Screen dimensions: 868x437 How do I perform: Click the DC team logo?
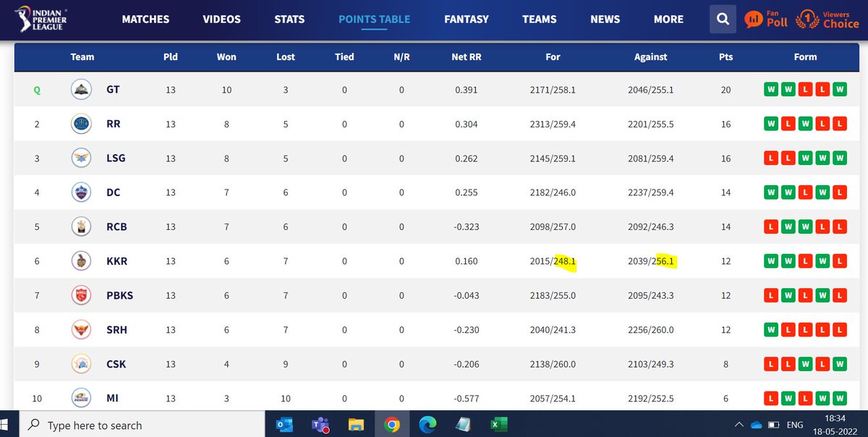(81, 192)
